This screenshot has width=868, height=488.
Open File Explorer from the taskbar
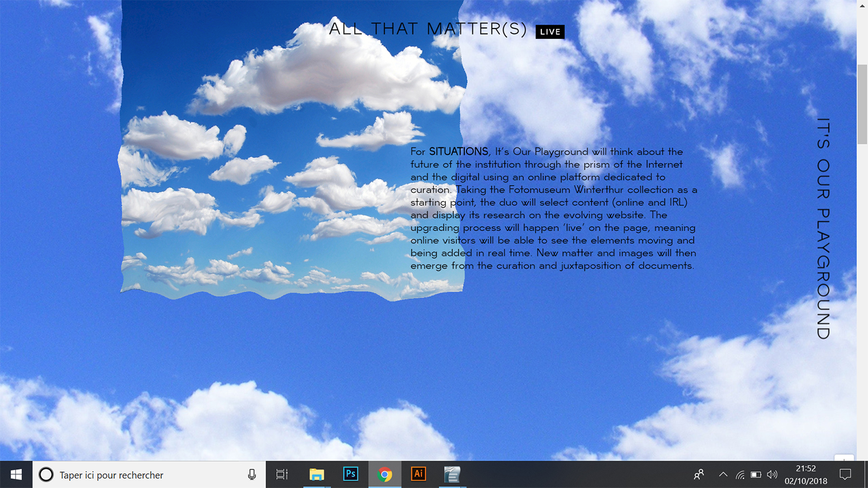[316, 475]
